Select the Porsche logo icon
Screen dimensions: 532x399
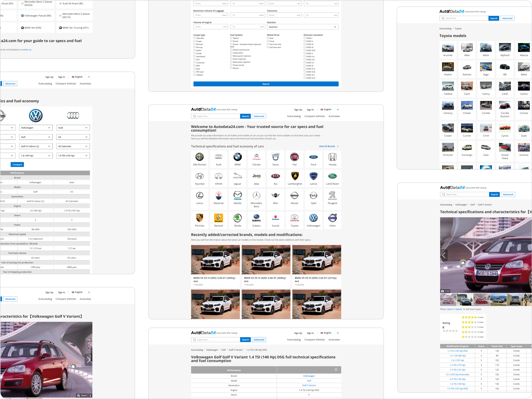click(199, 218)
